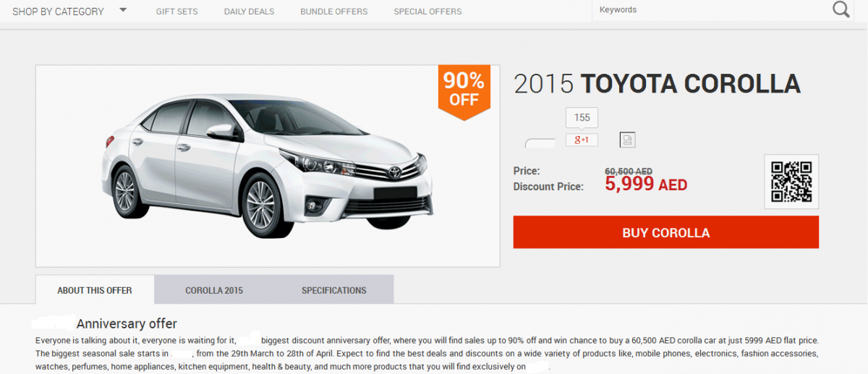Click the search magnifier icon
Screen dimensions: 868x374
coord(841,9)
